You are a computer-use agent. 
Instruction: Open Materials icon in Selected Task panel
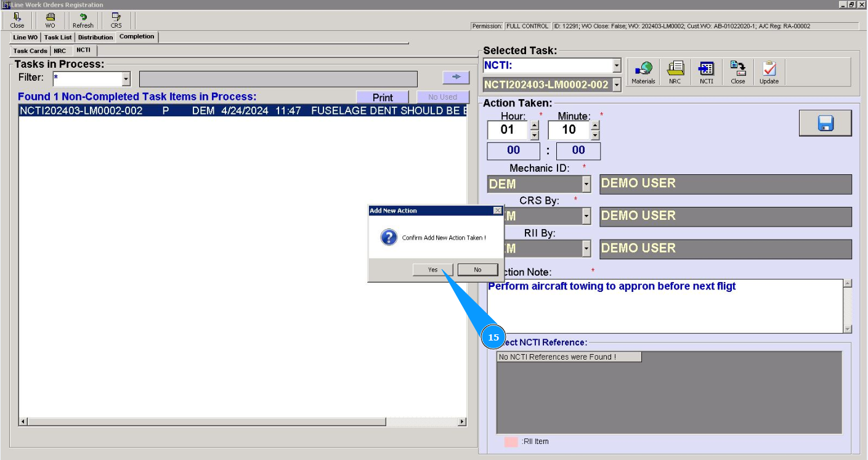[643, 73]
